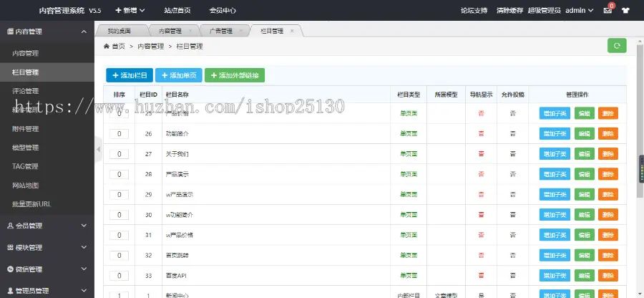Close the 栏目管理 tab with its x
644x298 pixels.
click(292, 31)
